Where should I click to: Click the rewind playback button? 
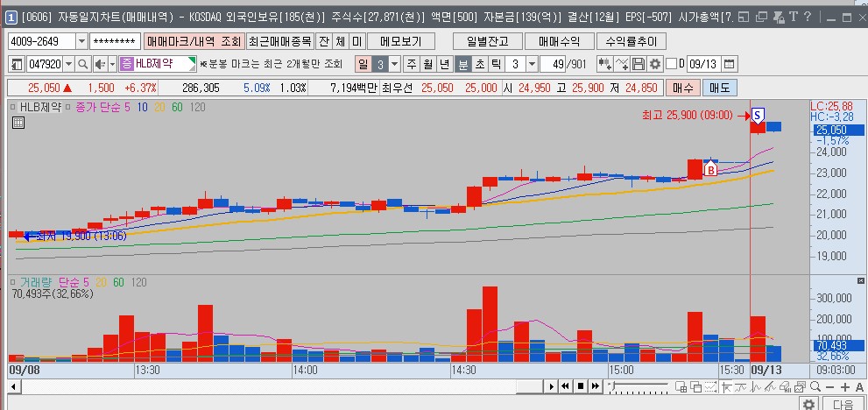(x=565, y=386)
